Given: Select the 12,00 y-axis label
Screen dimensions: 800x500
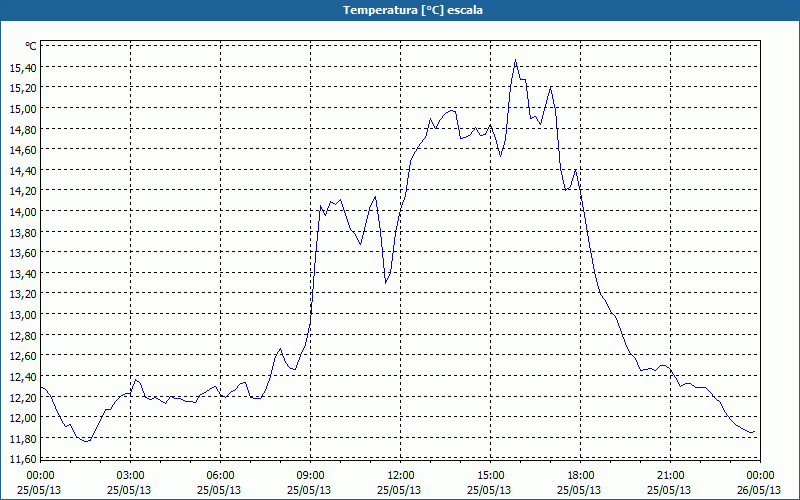Looking at the screenshot, I should click(x=22, y=417).
